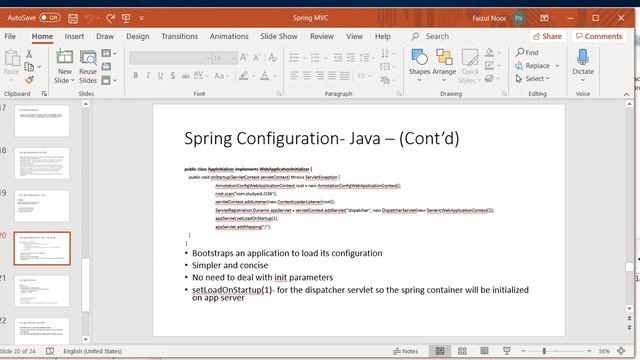Toggle Center alignment
640x360 pixels.
307,76
